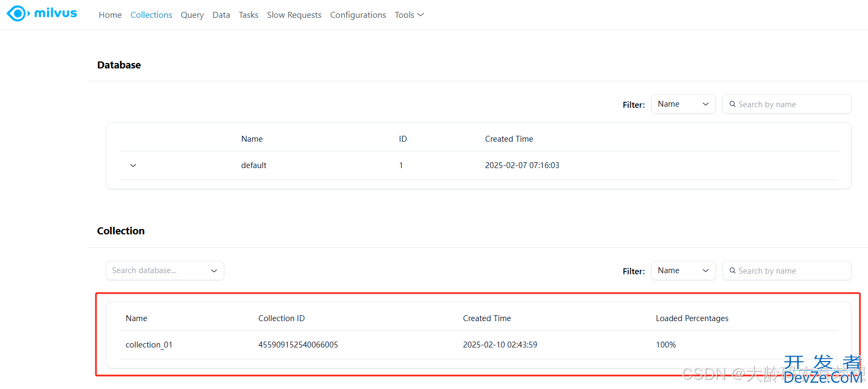This screenshot has height=389, width=868.
Task: Open the Database filter Name dropdown
Action: pos(683,104)
